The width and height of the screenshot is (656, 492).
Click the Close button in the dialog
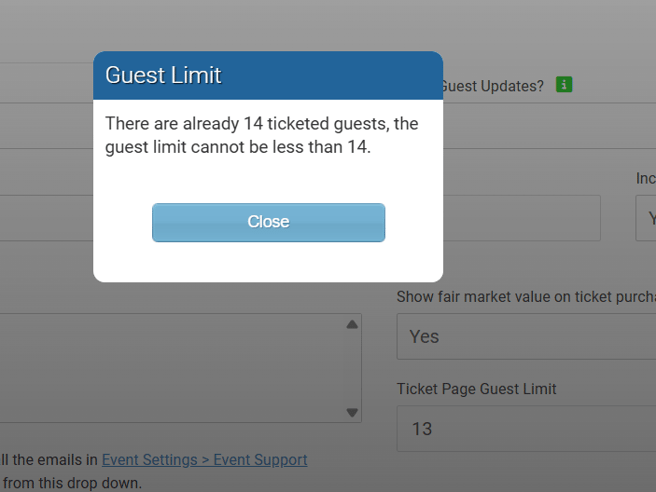(268, 222)
